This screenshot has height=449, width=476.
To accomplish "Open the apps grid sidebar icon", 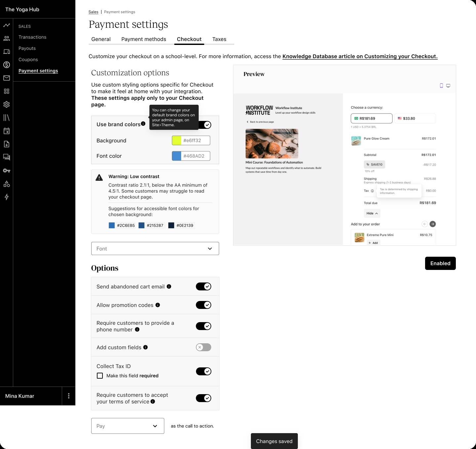I will (7, 91).
